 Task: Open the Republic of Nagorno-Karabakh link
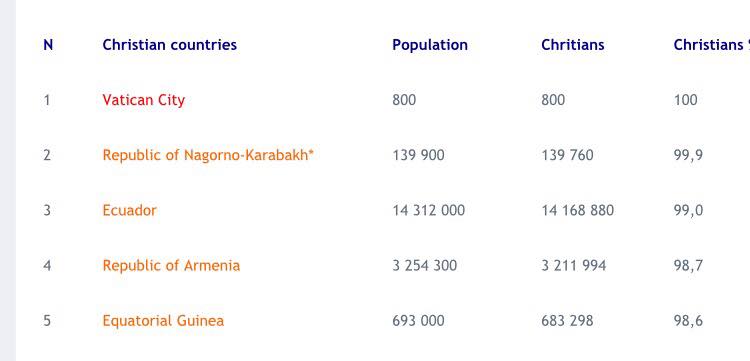point(208,155)
